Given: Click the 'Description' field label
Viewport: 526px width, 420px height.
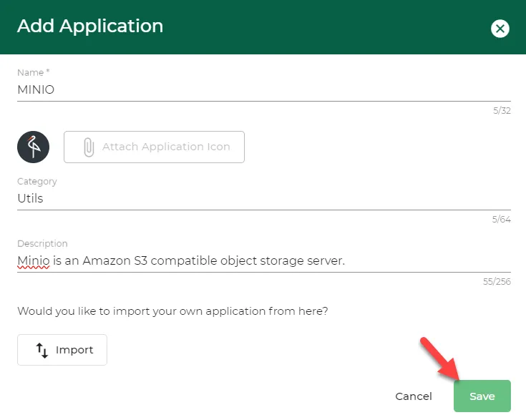Looking at the screenshot, I should tap(42, 243).
